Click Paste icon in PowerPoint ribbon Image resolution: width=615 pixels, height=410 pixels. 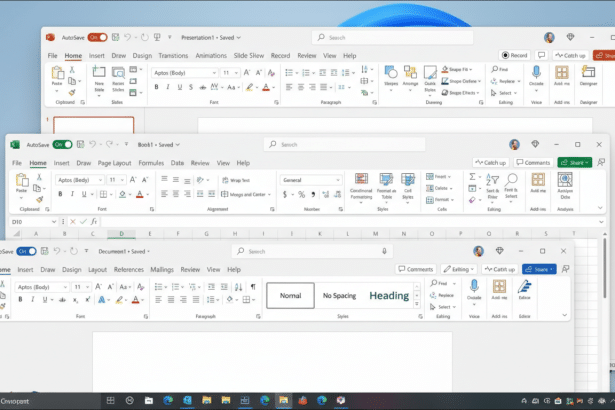57,73
